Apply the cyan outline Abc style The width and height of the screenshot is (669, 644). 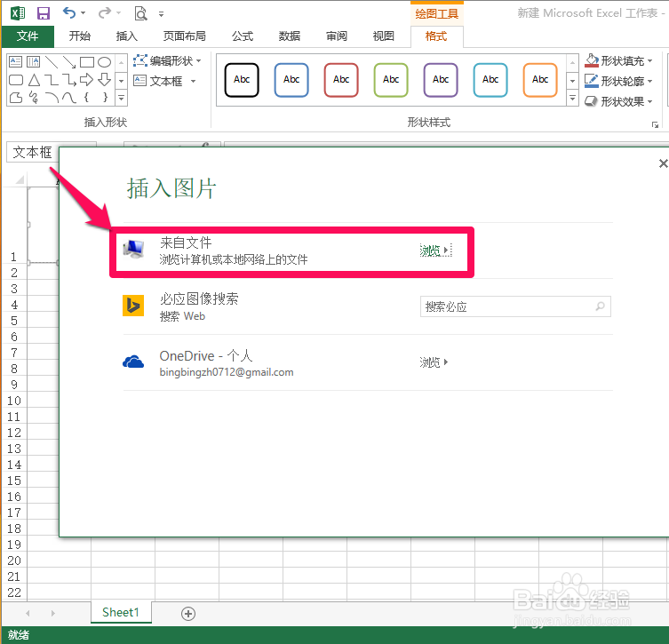(490, 80)
